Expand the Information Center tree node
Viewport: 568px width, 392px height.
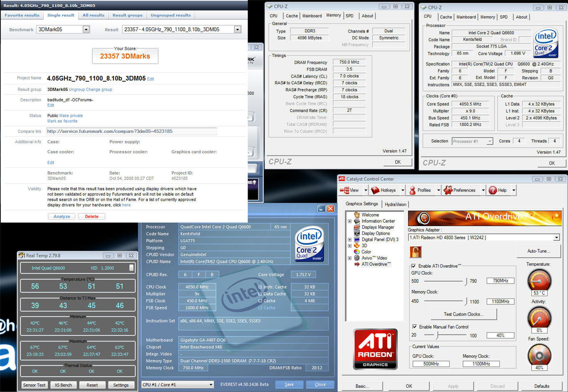coord(350,221)
